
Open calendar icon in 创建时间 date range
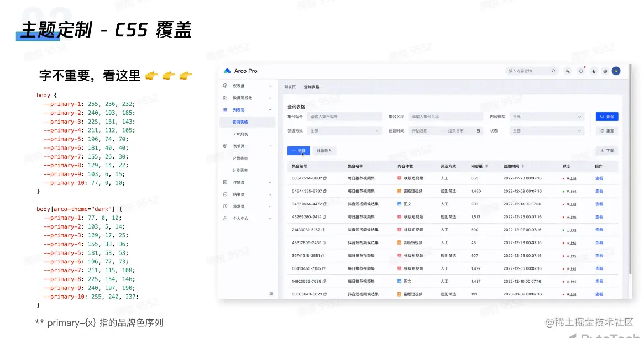(478, 131)
